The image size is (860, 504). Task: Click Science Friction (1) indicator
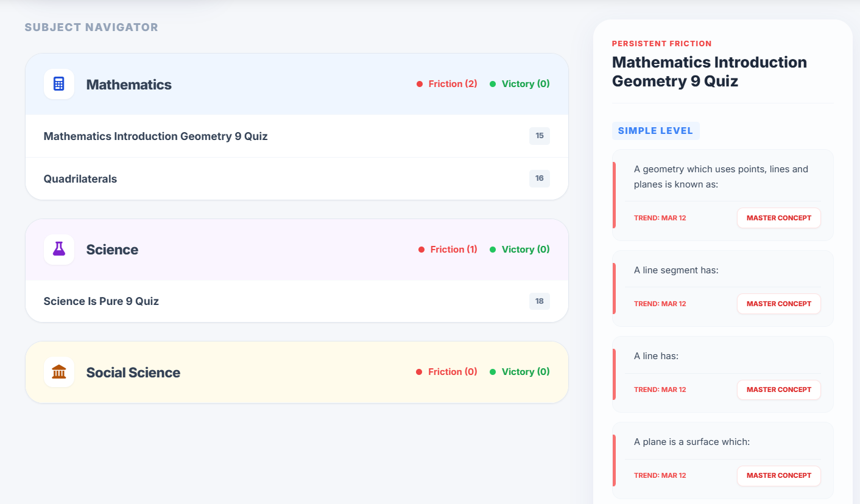(448, 250)
